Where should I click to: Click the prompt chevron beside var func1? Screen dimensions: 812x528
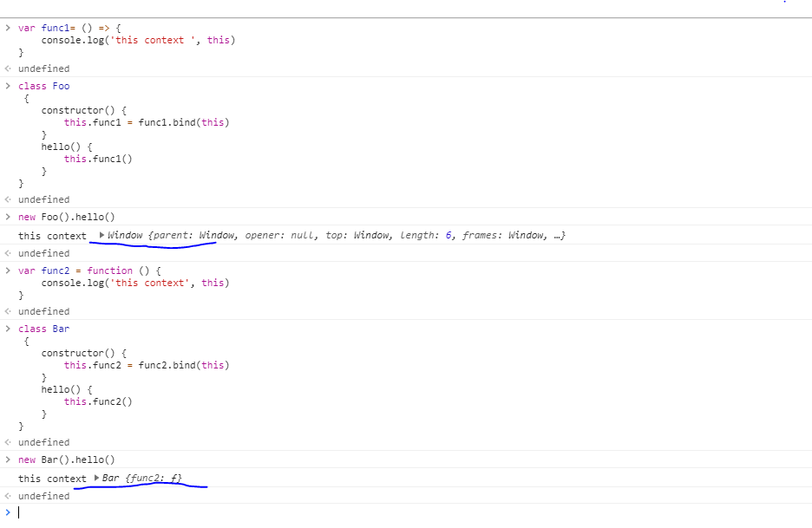coord(8,27)
